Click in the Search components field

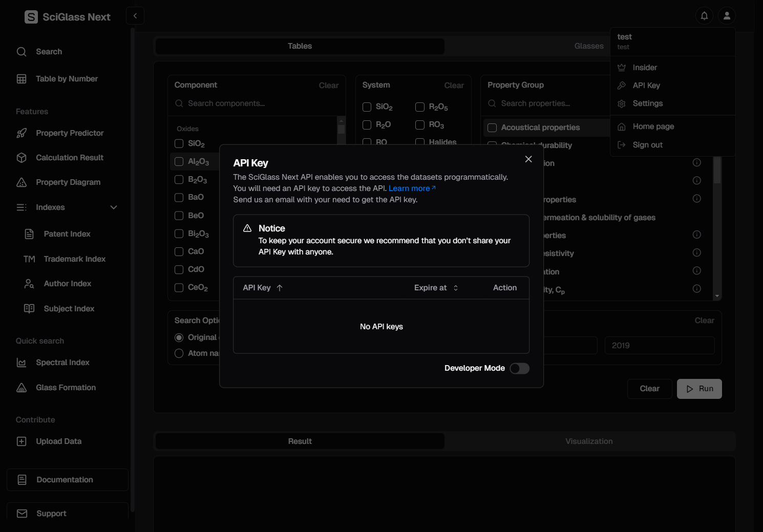(261, 103)
